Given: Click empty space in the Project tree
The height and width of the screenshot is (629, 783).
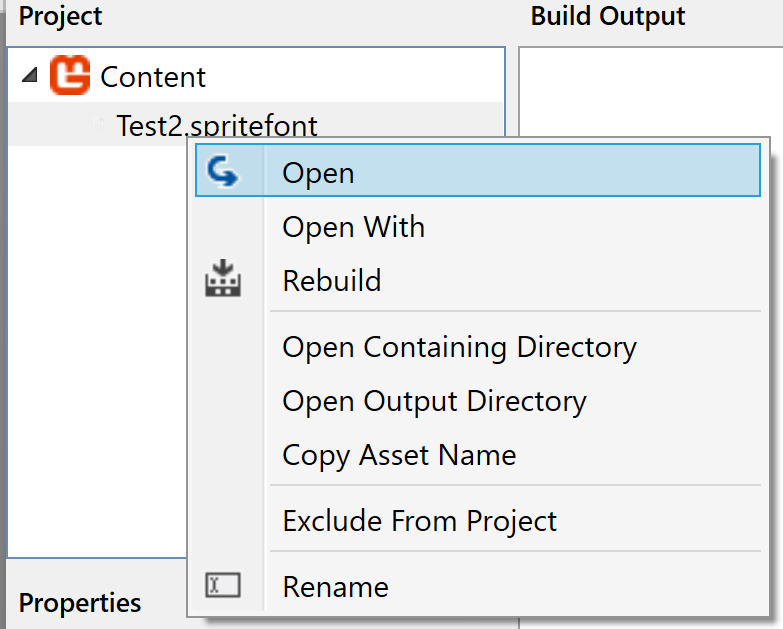Looking at the screenshot, I should (95, 350).
